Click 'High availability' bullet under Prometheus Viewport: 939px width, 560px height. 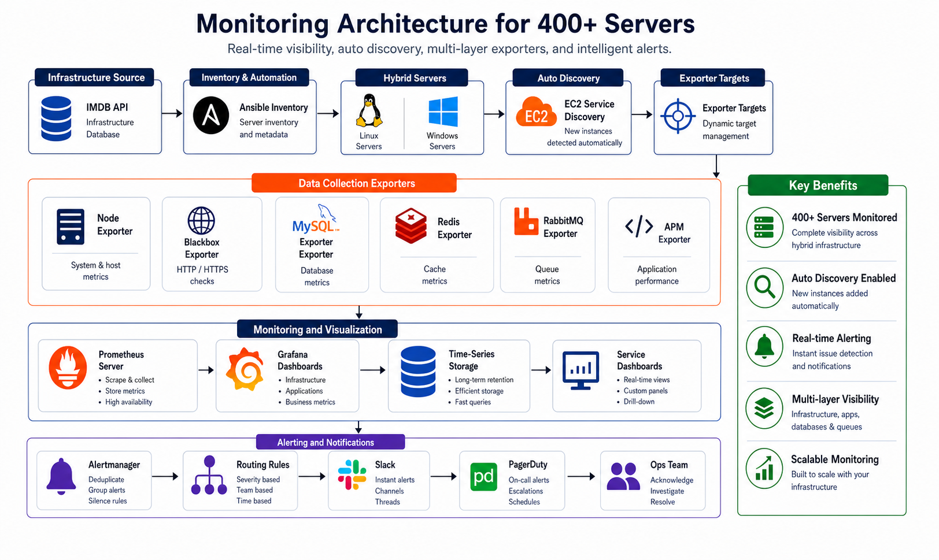point(128,402)
